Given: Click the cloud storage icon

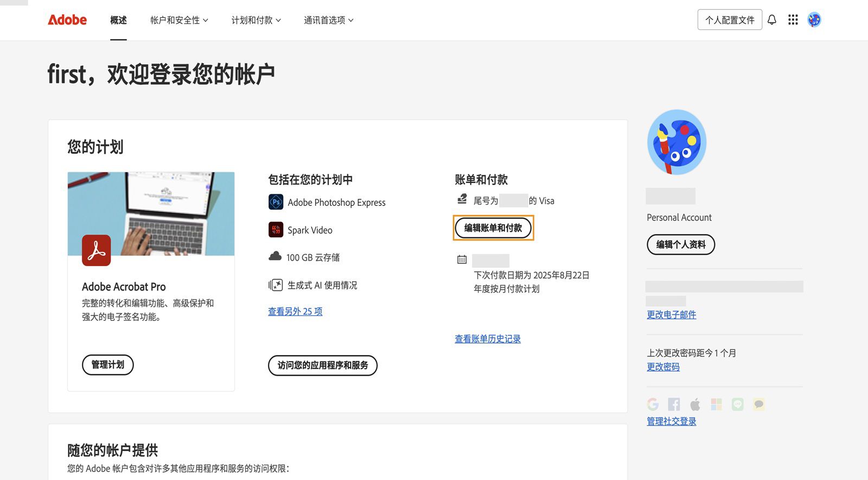Looking at the screenshot, I should click(275, 256).
